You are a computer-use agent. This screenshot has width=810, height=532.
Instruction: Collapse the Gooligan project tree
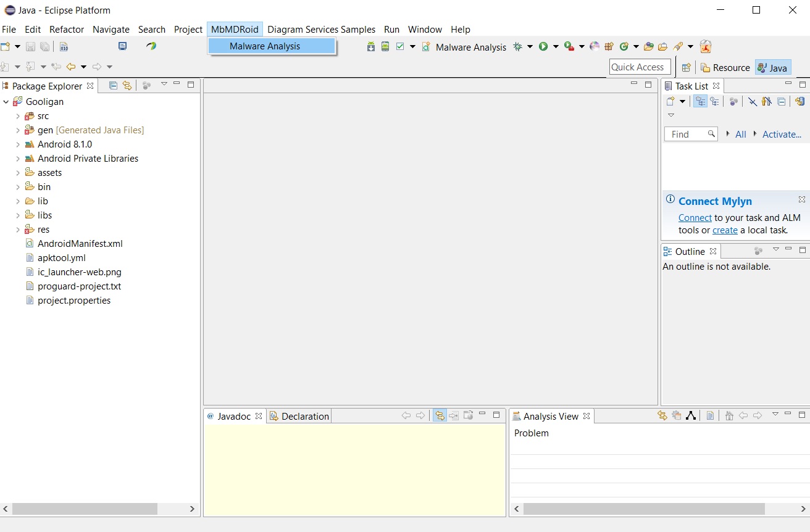(6, 102)
